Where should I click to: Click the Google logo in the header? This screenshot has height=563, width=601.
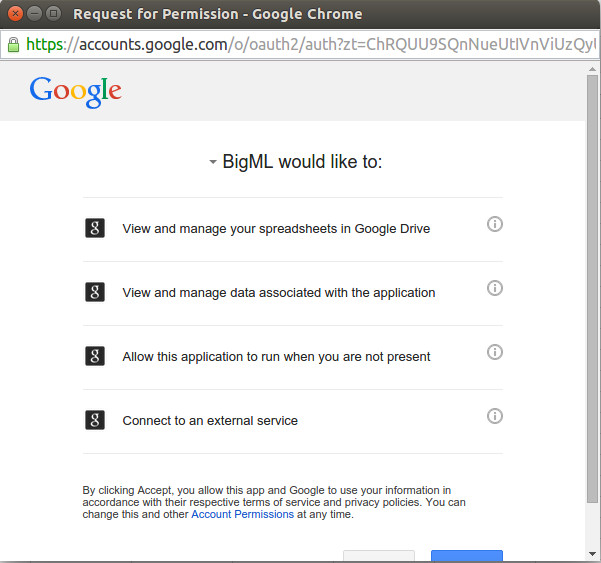tap(76, 92)
